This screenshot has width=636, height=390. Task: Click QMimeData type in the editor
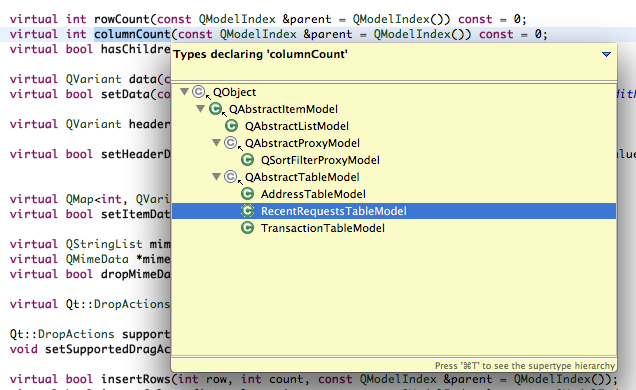(x=97, y=259)
